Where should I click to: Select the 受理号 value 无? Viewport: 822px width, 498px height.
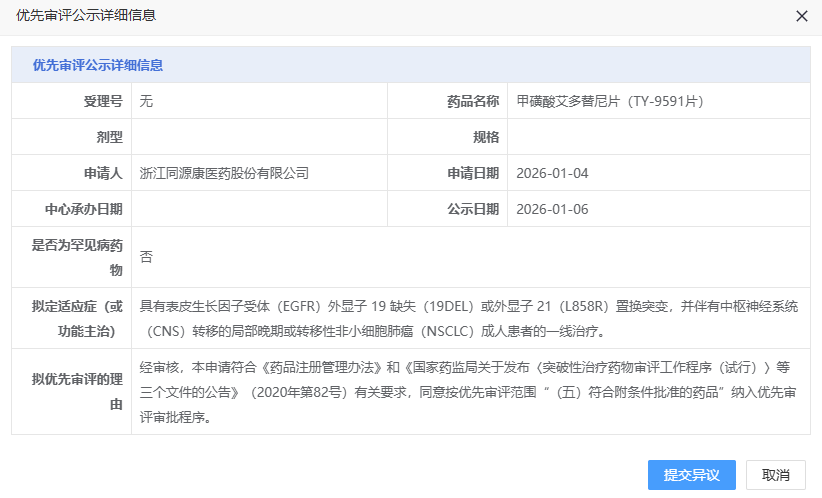[x=147, y=101]
